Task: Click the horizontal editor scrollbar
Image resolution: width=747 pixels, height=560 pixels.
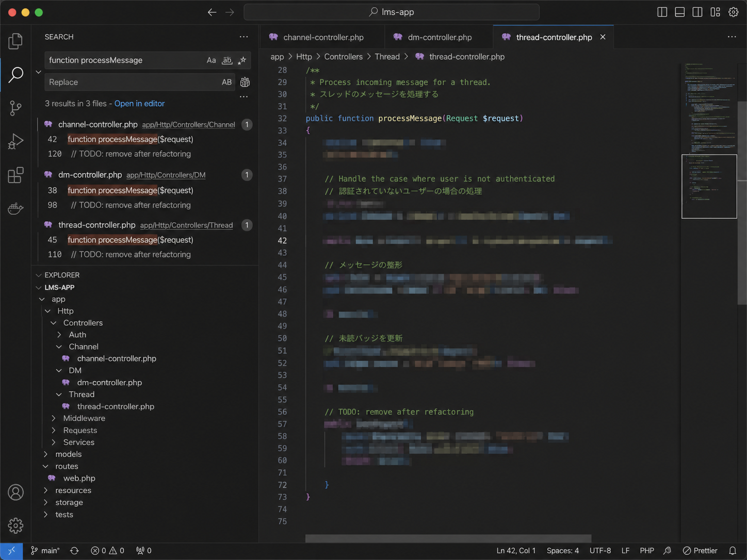Action: pyautogui.click(x=448, y=538)
